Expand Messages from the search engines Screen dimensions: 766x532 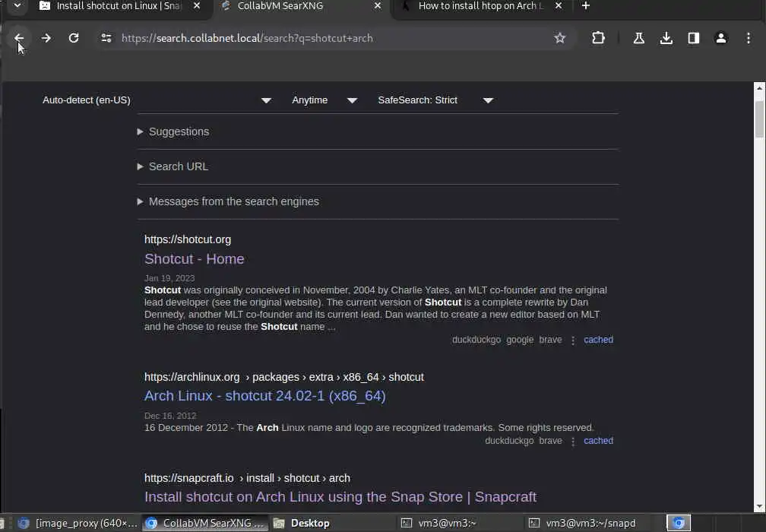pos(228,201)
